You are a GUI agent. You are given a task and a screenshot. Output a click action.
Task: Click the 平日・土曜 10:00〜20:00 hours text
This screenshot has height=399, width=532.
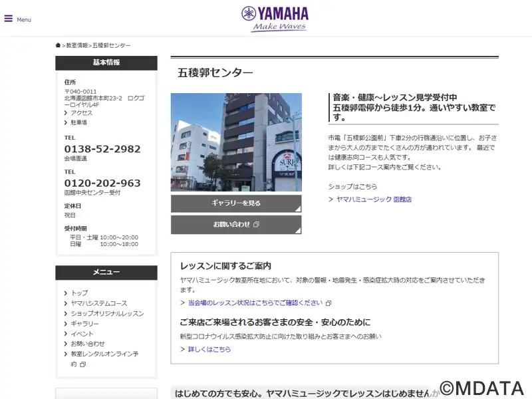[104, 237]
